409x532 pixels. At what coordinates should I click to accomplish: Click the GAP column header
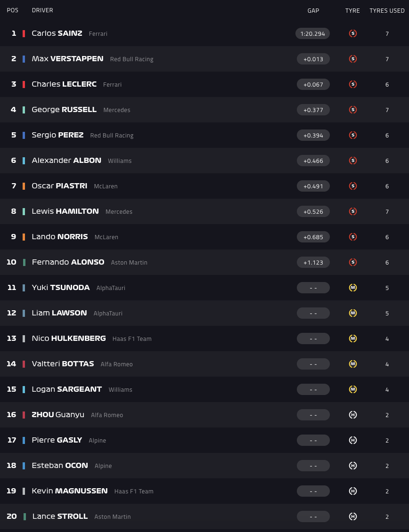313,10
